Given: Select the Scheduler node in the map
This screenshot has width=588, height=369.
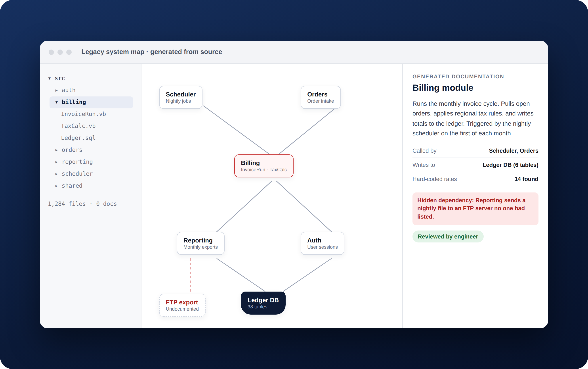Looking at the screenshot, I should 181,97.
